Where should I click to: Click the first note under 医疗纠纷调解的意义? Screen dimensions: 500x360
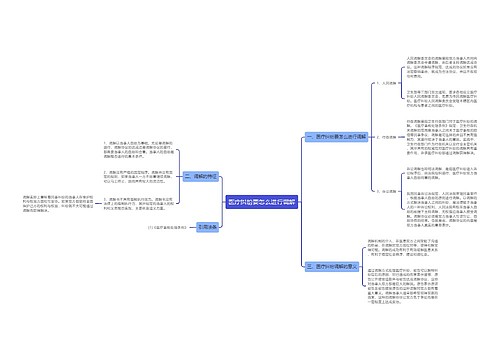(403, 247)
